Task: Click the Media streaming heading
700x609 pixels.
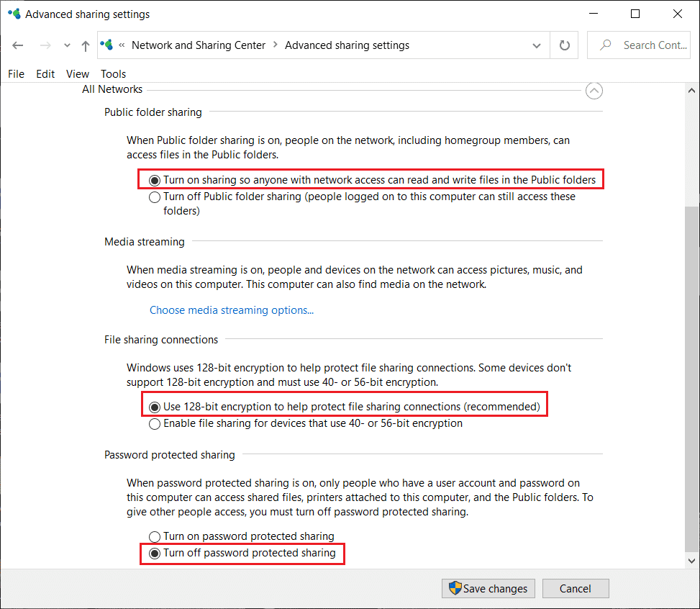Action: pyautogui.click(x=145, y=242)
